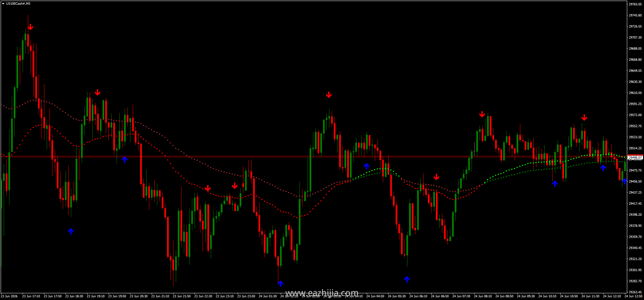Click the 29745.80 price scale value
The height and width of the screenshot is (300, 644).
click(635, 15)
